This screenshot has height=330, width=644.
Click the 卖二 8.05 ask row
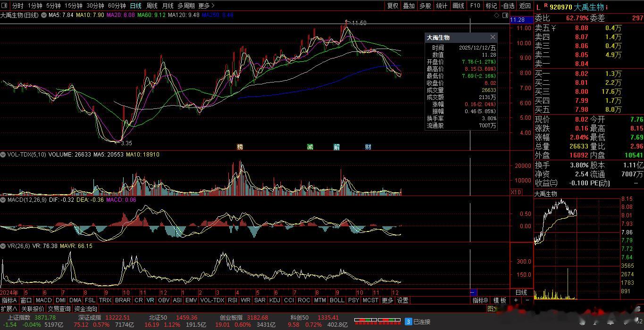(x=589, y=55)
